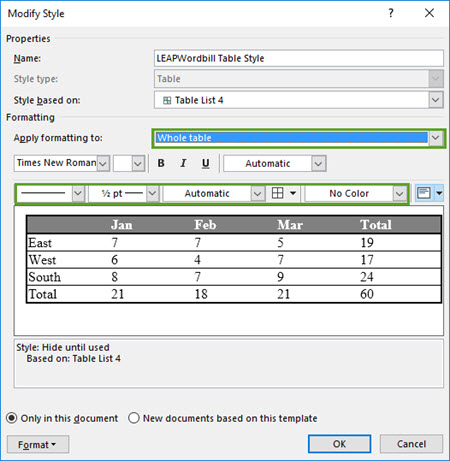Open the font color Automatic dropdown
The image size is (450, 461).
(318, 164)
